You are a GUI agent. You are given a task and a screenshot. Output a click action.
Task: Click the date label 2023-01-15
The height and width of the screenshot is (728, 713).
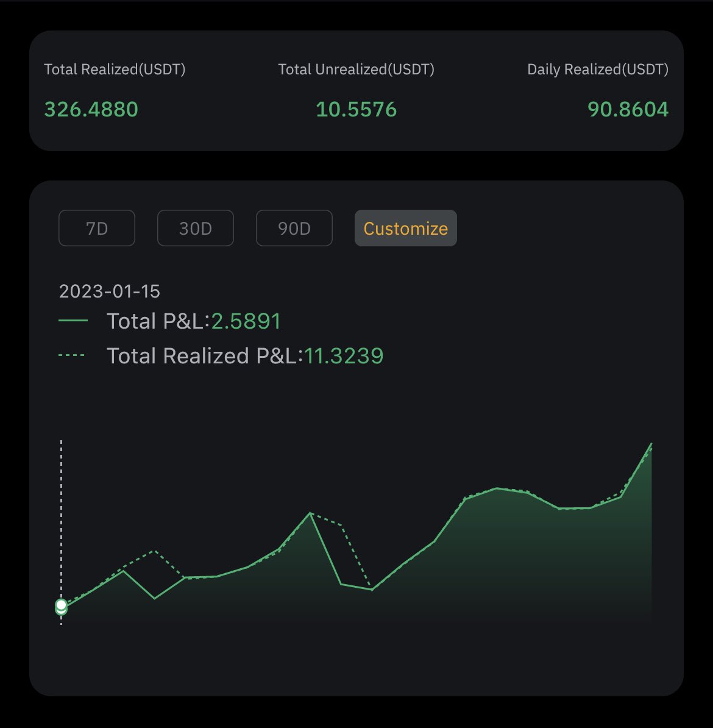(109, 291)
